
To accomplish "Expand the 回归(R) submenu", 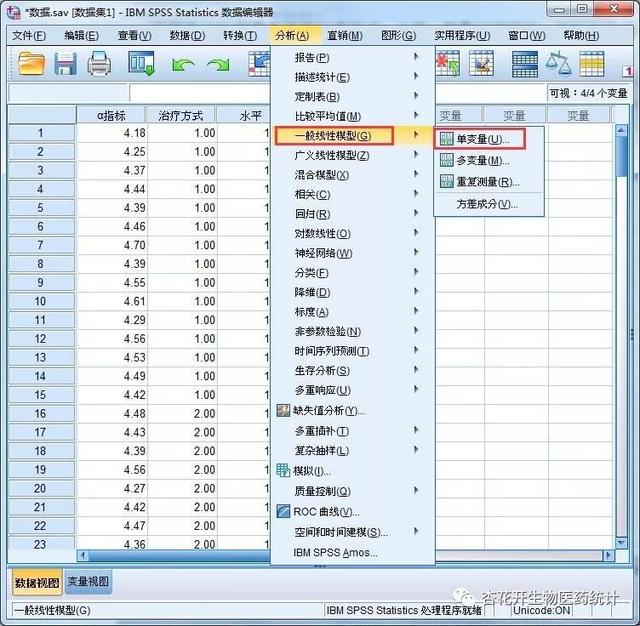I will pyautogui.click(x=353, y=214).
